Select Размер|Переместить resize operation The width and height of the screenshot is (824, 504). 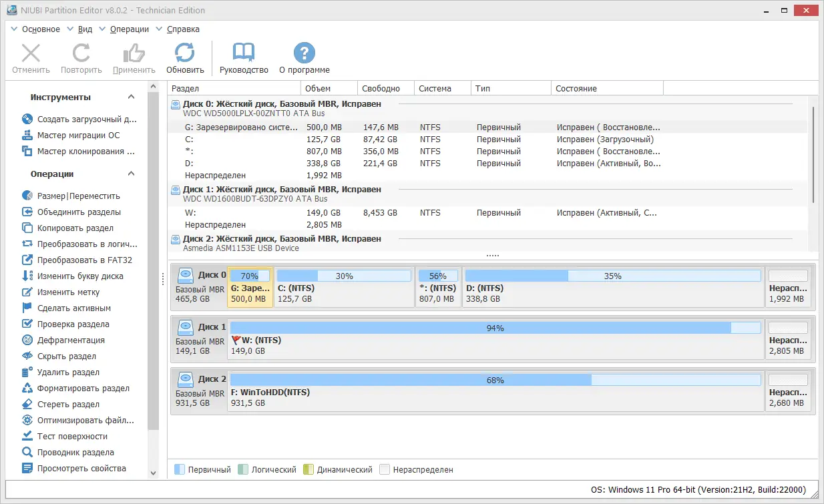coord(78,196)
